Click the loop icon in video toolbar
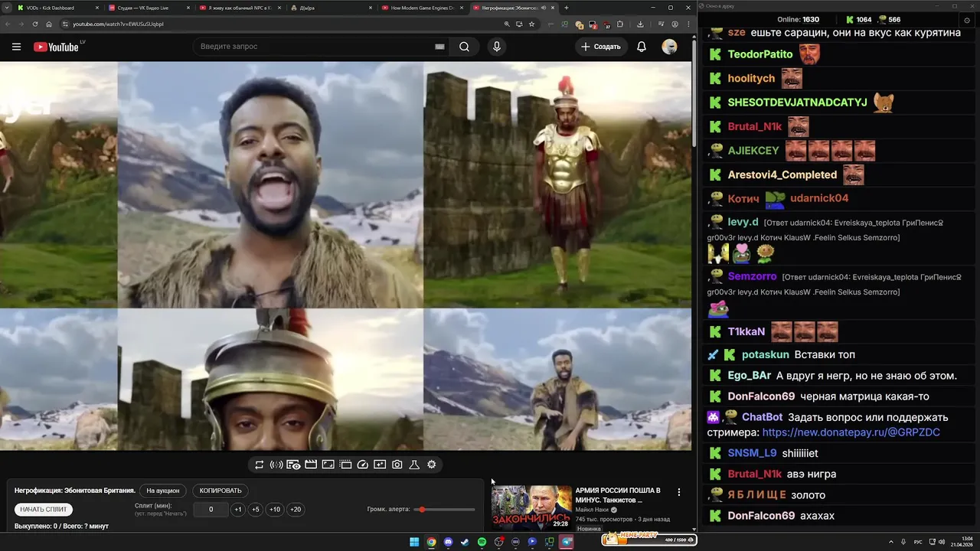The image size is (980, 551). tap(260, 465)
